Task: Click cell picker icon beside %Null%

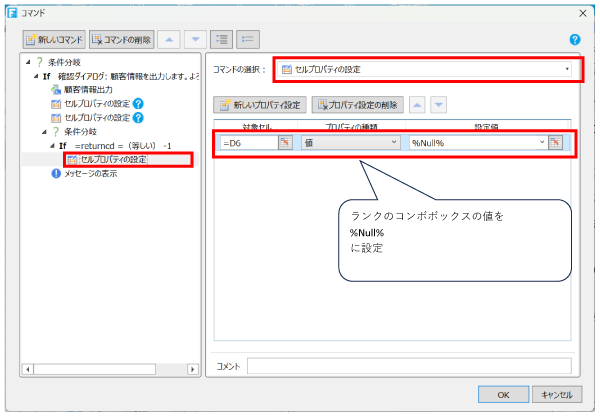Action: [556, 143]
